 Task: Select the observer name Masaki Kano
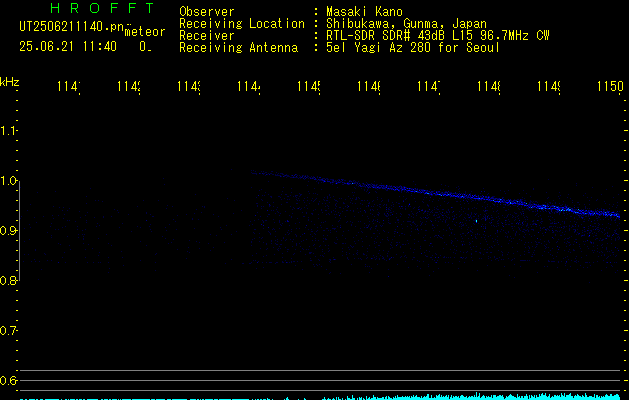364,11
